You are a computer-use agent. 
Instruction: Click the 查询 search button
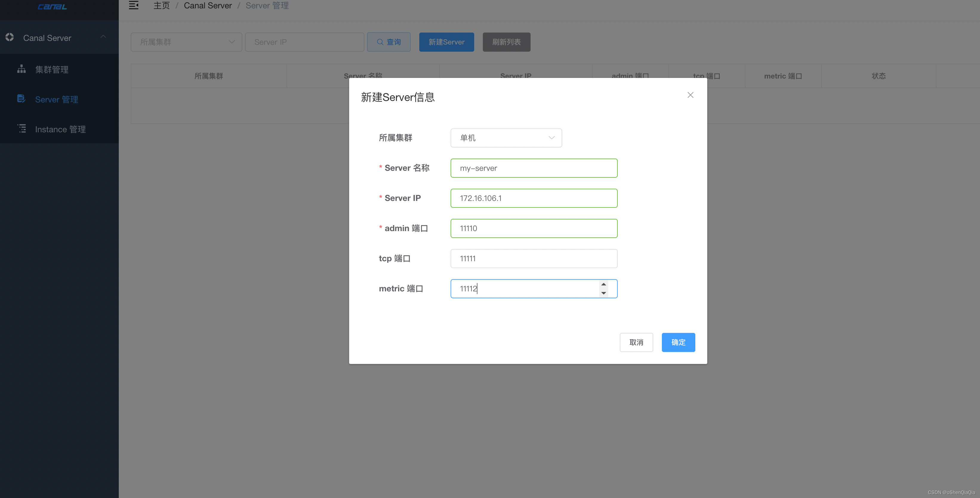point(389,42)
